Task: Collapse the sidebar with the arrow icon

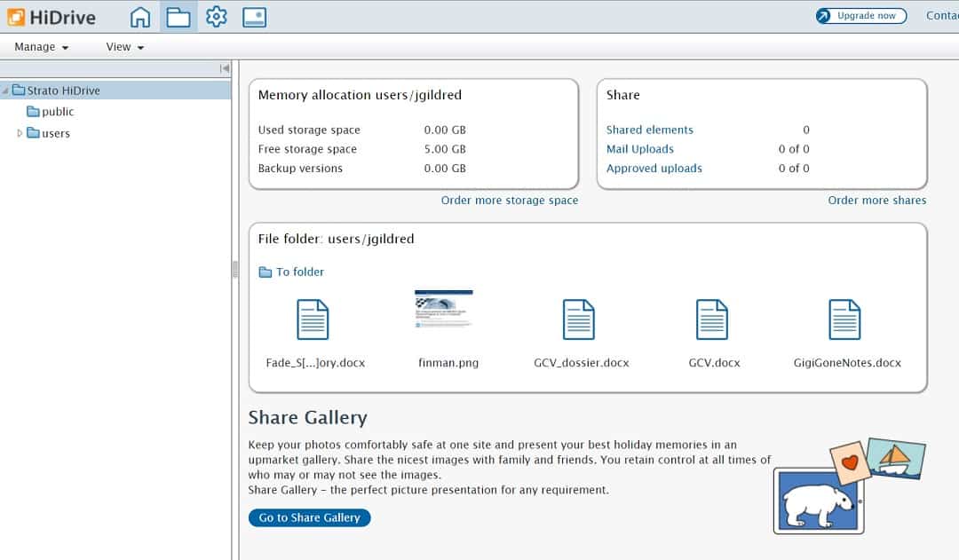Action: (x=225, y=68)
